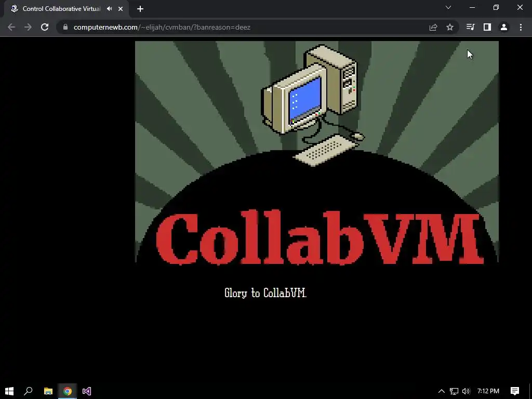Reload the current page

tap(45, 27)
